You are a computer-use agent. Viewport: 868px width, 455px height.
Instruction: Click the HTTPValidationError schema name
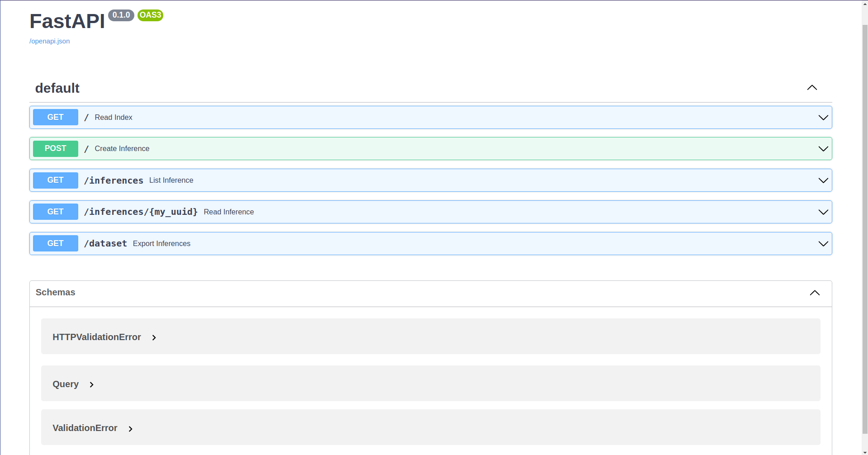point(97,337)
